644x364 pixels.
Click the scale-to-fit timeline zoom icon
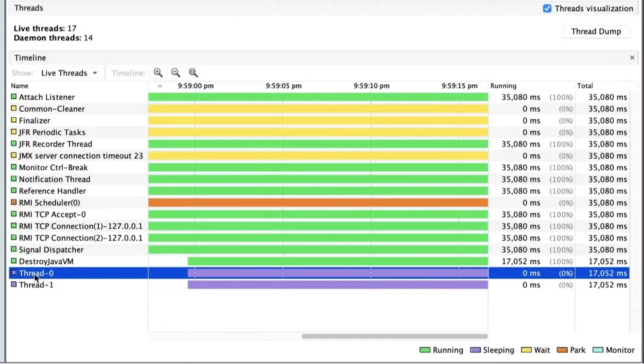pyautogui.click(x=193, y=73)
